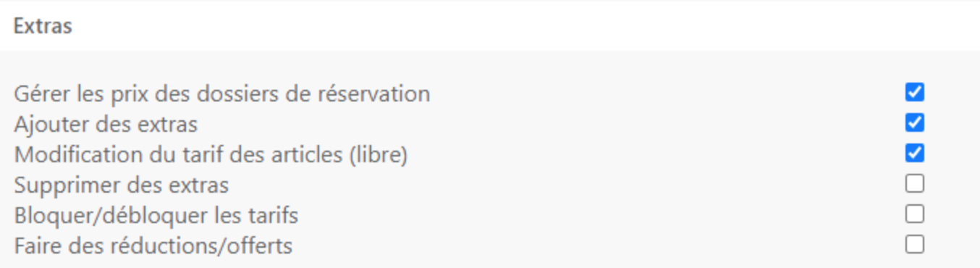Toggle the last unchecked box in Extras
This screenshot has width=980, height=268.
(x=915, y=244)
